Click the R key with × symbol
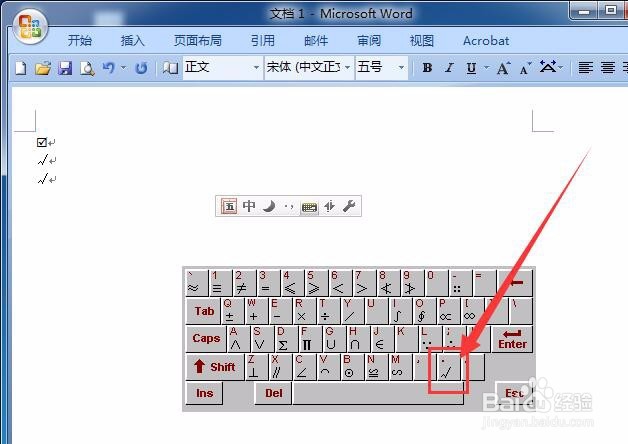This screenshot has height=444, width=628. pyautogui.click(x=304, y=311)
